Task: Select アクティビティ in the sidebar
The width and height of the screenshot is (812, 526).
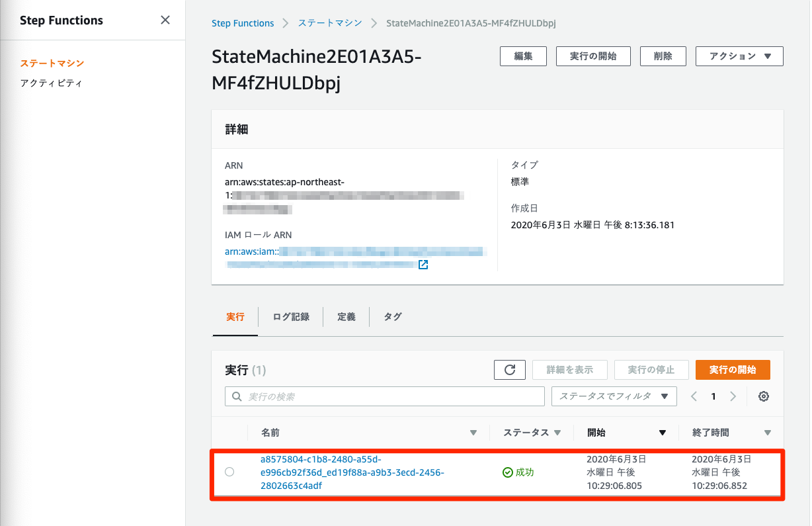Action: (51, 83)
